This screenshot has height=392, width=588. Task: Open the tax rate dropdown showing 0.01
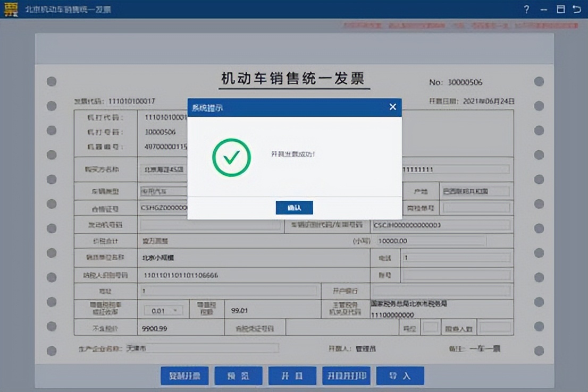coord(163,309)
